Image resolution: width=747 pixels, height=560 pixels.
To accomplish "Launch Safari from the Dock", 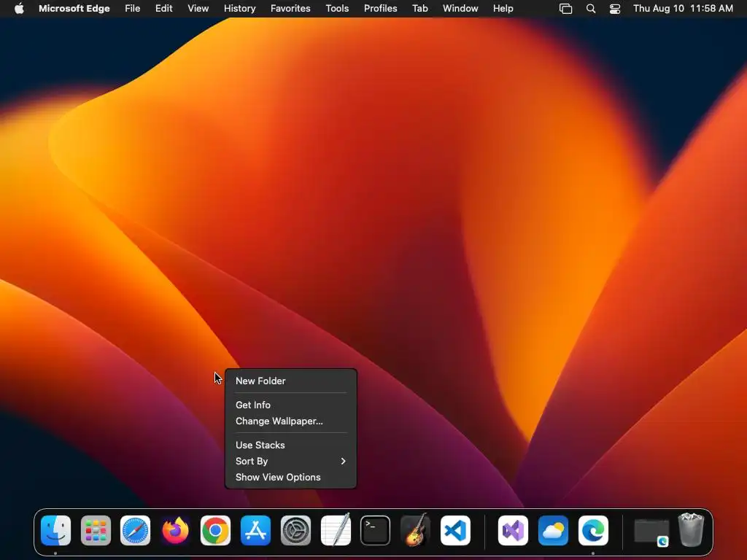I will point(135,531).
